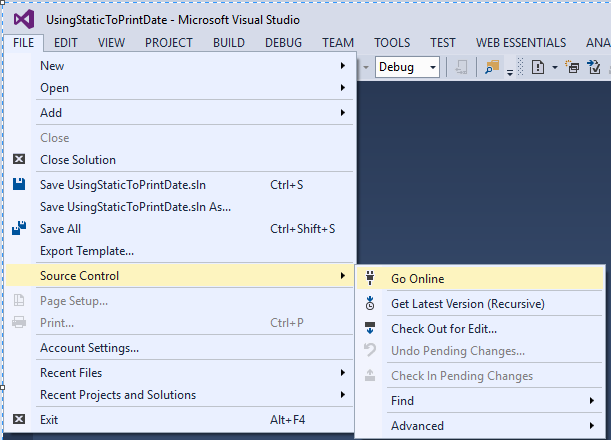
Task: Expand the New submenu
Action: (190, 66)
